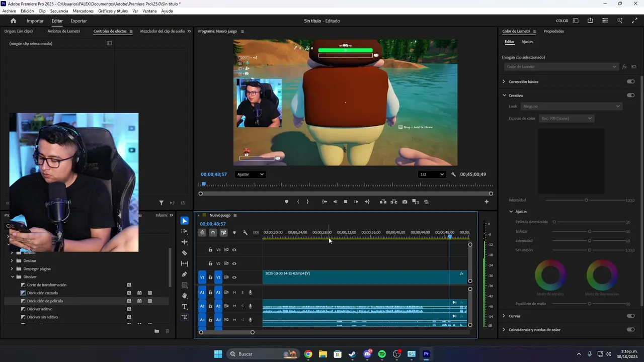644x362 pixels.
Task: Open the Marcadores menu
Action: (83, 11)
